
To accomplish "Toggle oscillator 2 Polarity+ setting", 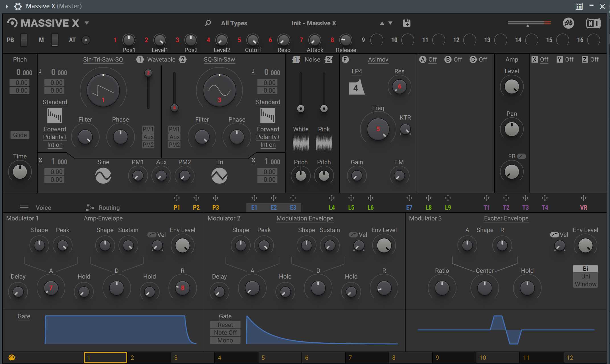I will tap(268, 137).
